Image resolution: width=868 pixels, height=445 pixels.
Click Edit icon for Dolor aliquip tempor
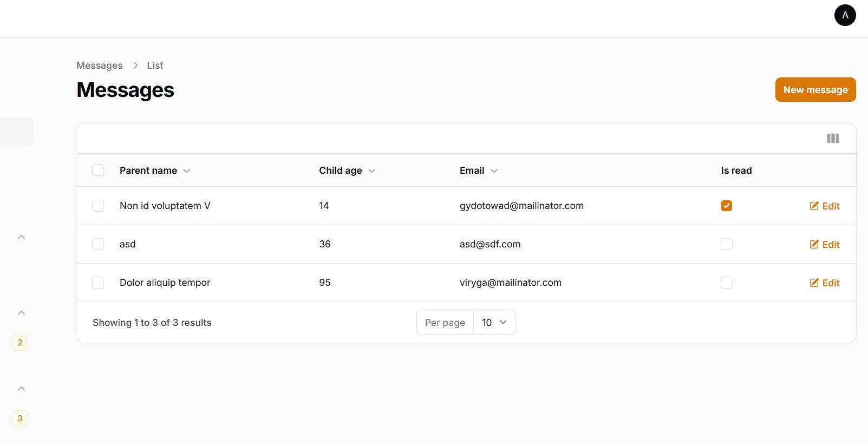tap(814, 283)
